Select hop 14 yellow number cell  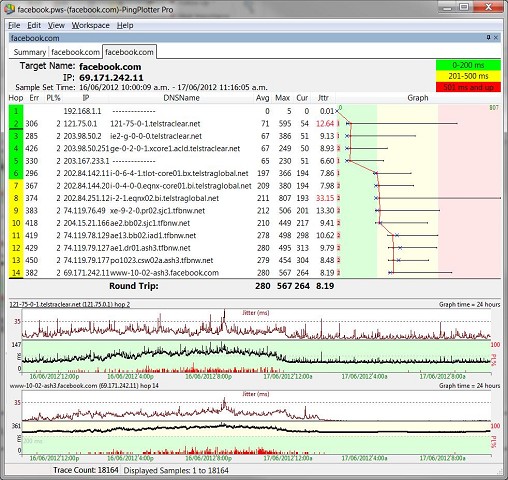click(16, 273)
